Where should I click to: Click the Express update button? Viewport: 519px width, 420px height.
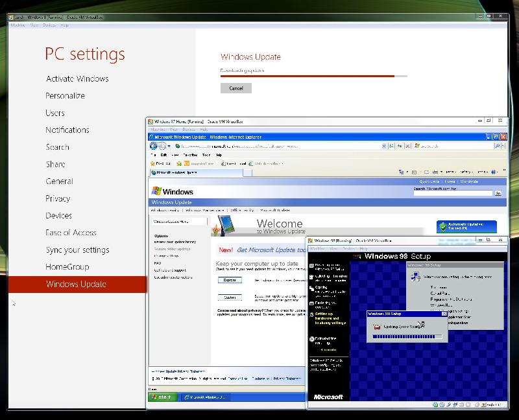230,280
